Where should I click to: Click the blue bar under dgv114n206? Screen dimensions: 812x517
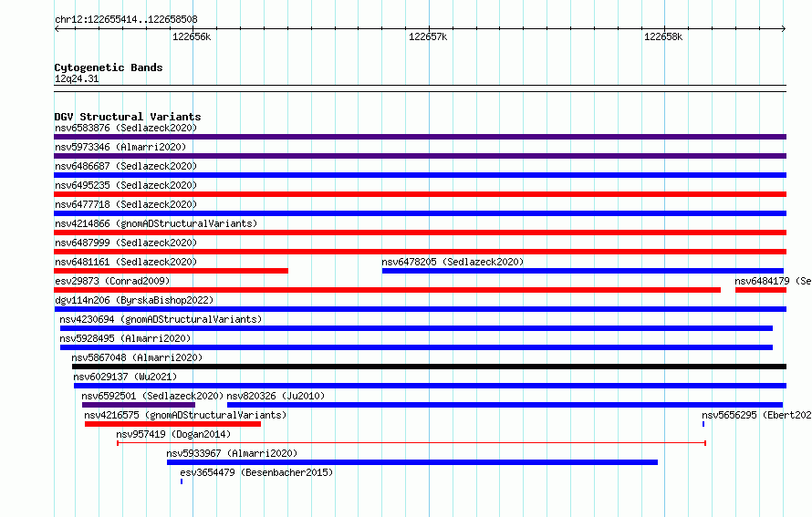pos(420,309)
